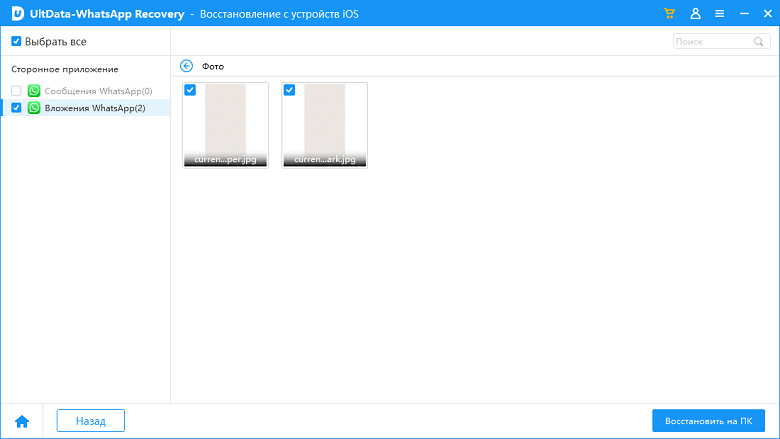Open the curren...ark.jpg thumbnail
780x439 pixels.
pos(325,120)
